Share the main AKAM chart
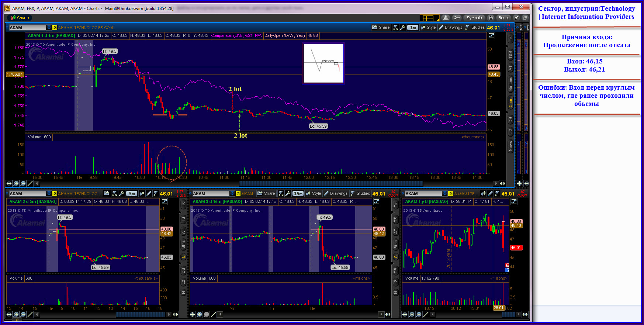This screenshot has width=644, height=325. [x=381, y=27]
